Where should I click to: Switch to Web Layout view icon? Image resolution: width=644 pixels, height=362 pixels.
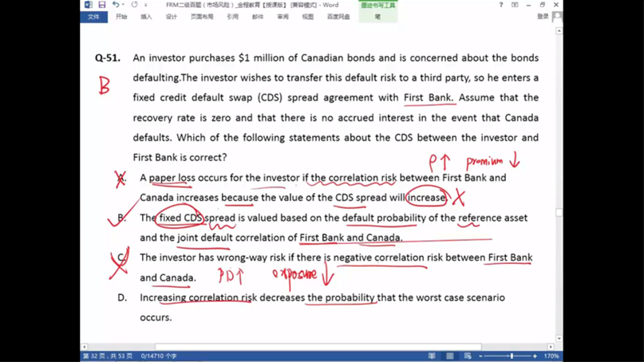pyautogui.click(x=468, y=356)
